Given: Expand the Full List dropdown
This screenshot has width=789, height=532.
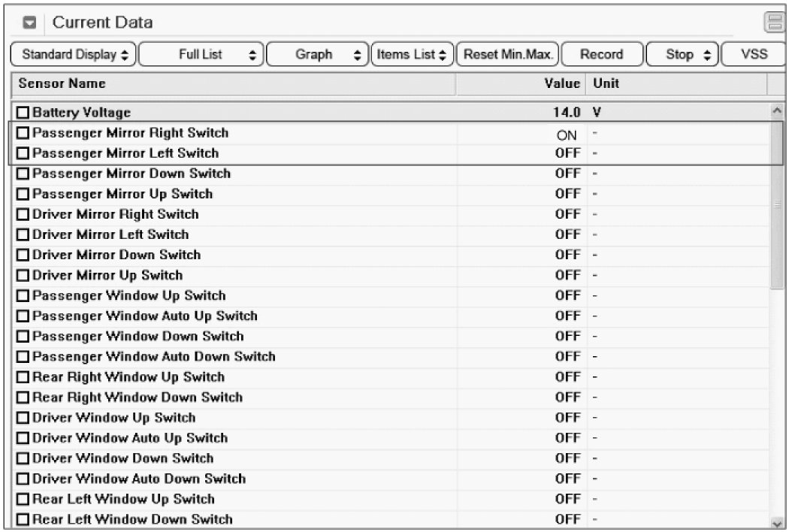Looking at the screenshot, I should 201,55.
